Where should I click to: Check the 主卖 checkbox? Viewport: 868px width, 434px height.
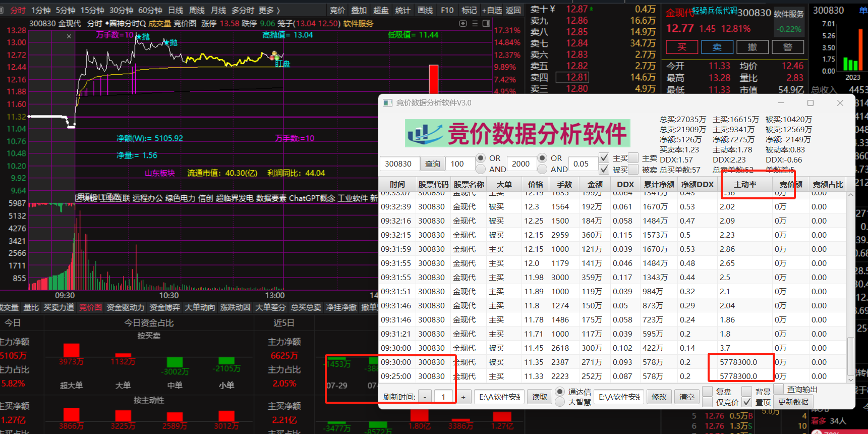click(x=633, y=158)
